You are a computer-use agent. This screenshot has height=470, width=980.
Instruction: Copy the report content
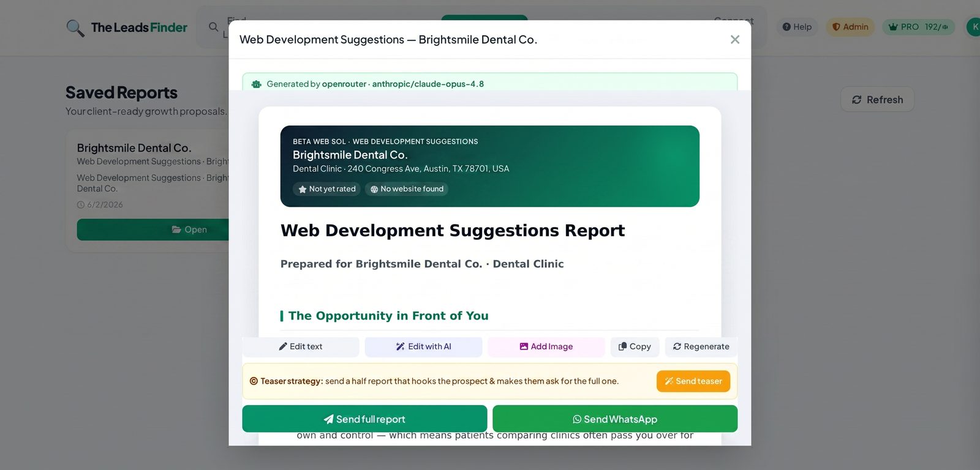click(635, 347)
